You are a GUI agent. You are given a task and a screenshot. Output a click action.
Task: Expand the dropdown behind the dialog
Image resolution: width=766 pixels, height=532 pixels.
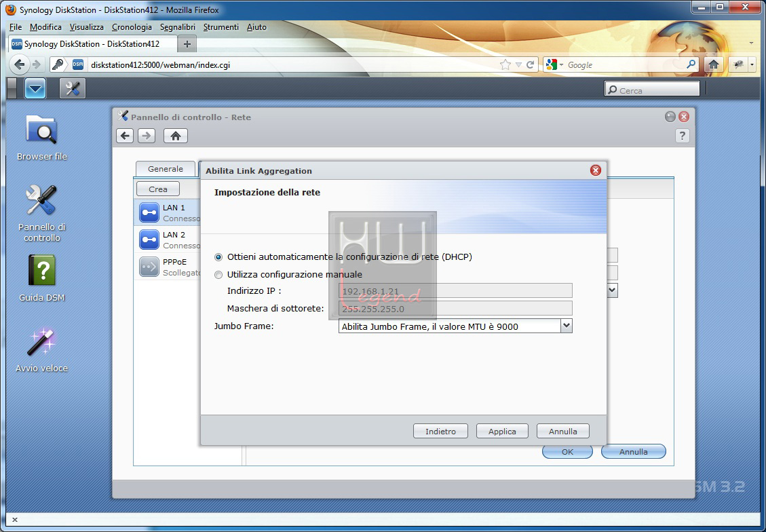coord(613,290)
